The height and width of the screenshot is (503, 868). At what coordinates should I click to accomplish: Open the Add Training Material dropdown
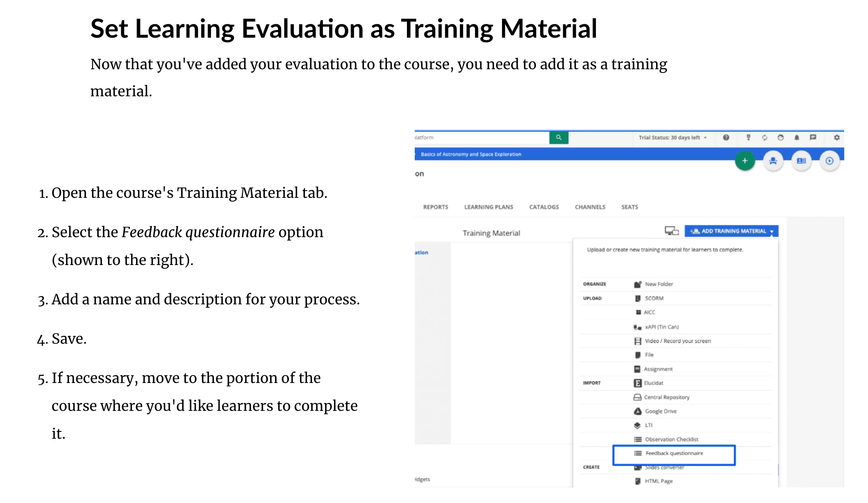coord(731,231)
